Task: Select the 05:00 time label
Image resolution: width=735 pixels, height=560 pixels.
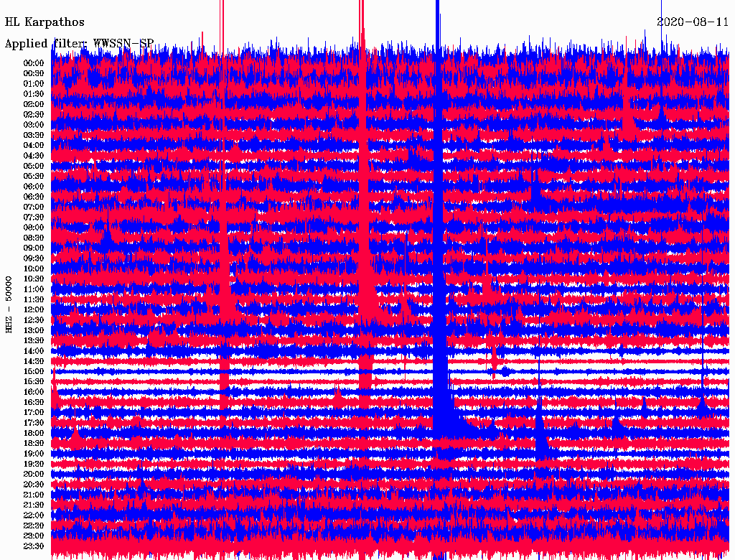Action: [34, 166]
